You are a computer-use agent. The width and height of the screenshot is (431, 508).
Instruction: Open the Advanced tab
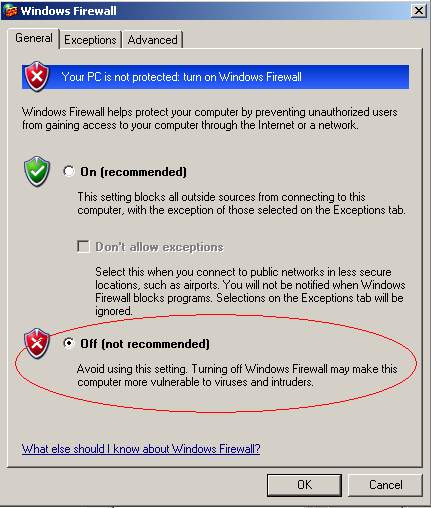click(x=152, y=40)
